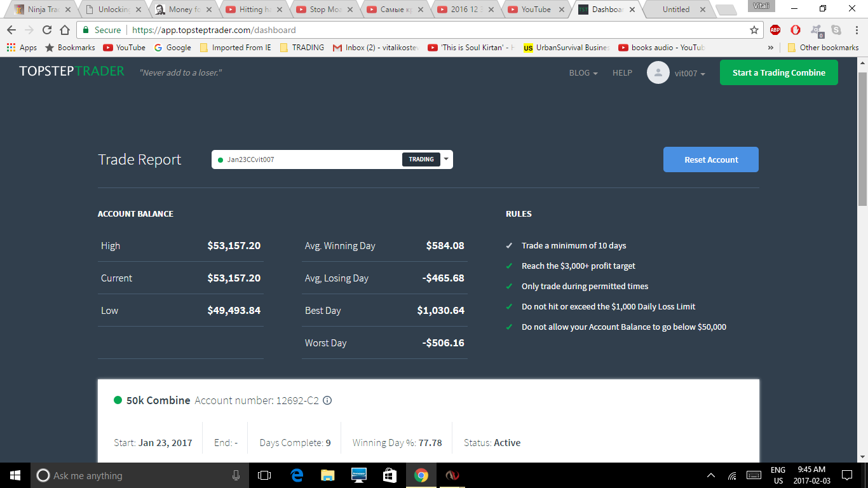Open the Imported From IE bookmark folder

[x=236, y=48]
